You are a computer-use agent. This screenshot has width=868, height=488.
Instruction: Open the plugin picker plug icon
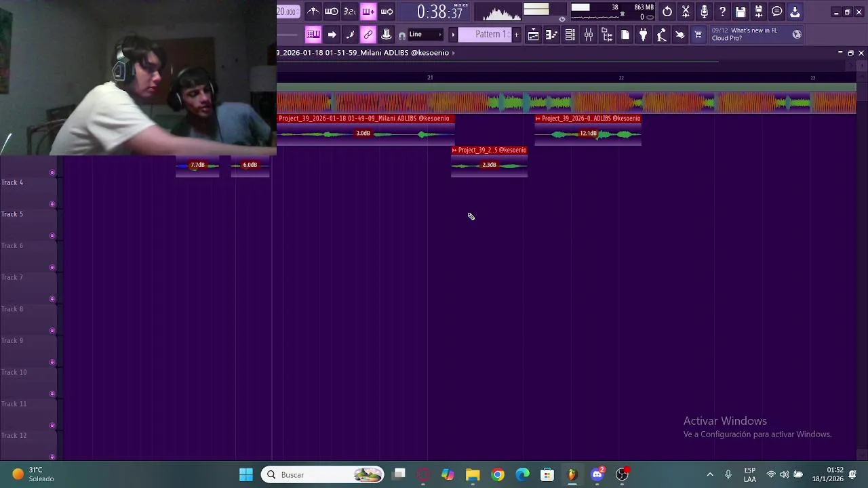click(644, 35)
